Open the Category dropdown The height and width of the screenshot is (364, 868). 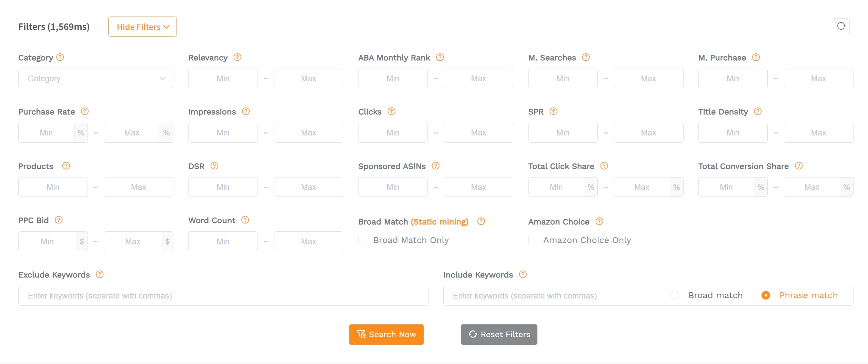click(96, 78)
